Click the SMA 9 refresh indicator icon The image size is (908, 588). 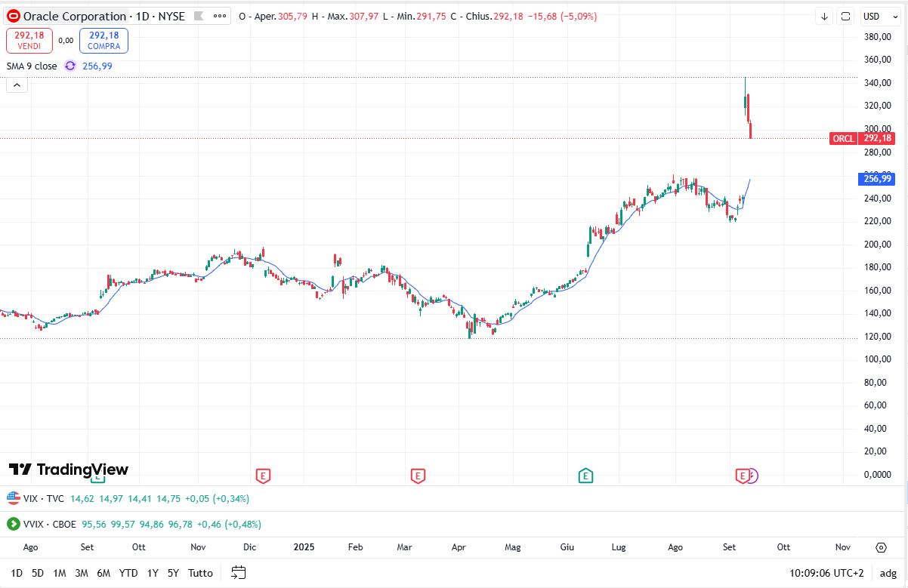pyautogui.click(x=70, y=66)
